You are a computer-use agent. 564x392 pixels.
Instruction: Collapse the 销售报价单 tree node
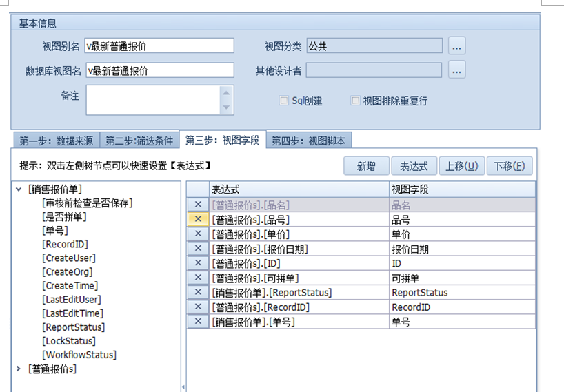click(x=19, y=189)
